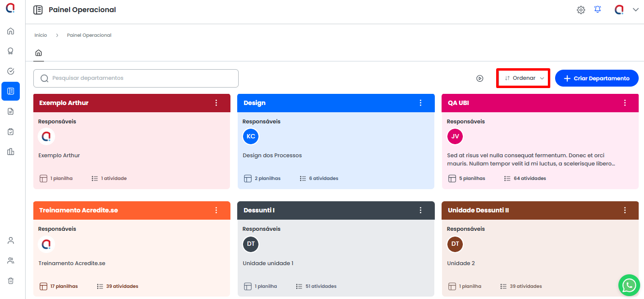Select the bar chart icon in sidebar
644x299 pixels.
pyautogui.click(x=11, y=151)
